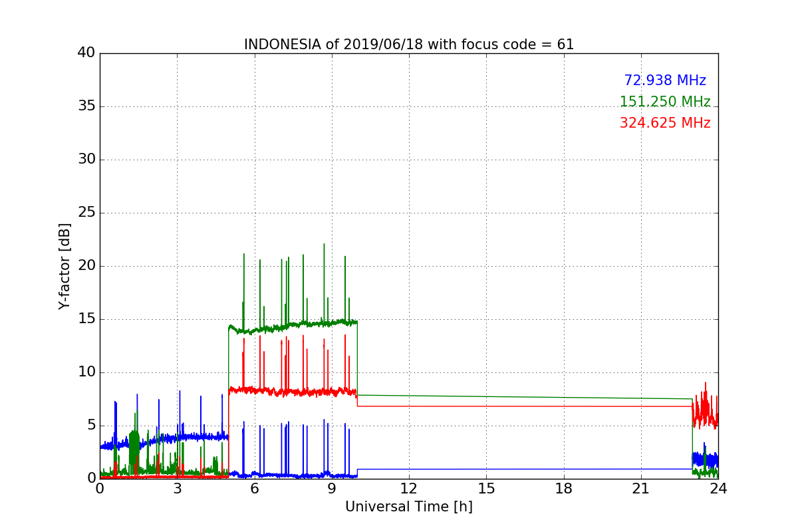Click the x-axis tick label 24
This screenshot has width=798, height=532.
718,489
